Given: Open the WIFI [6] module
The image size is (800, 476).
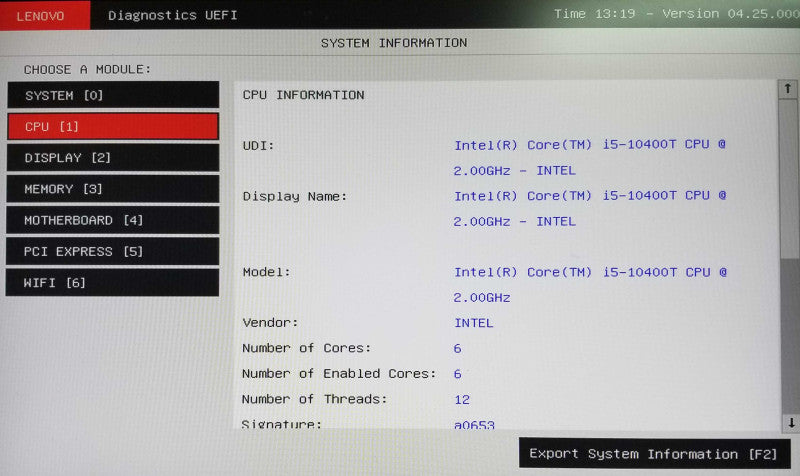Looking at the screenshot, I should click(112, 283).
